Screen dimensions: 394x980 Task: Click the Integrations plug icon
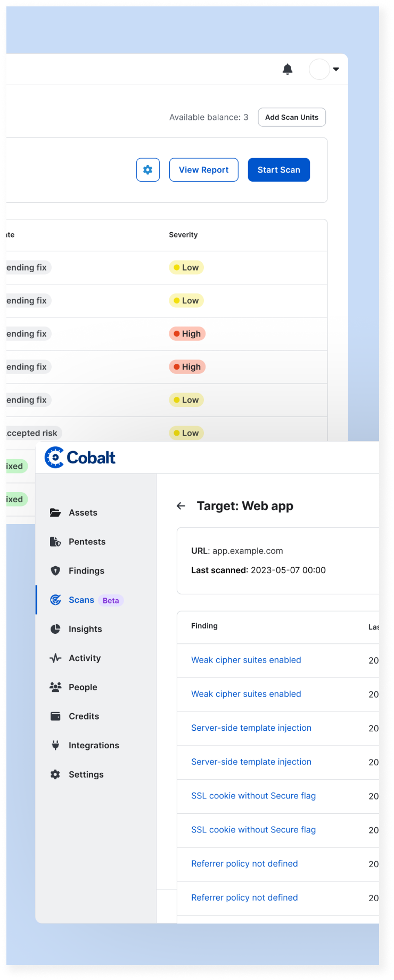pyautogui.click(x=55, y=745)
